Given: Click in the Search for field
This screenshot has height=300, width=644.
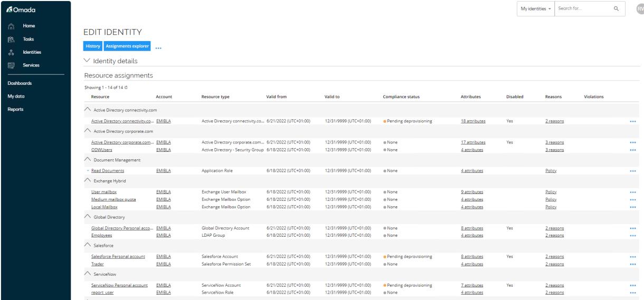Looking at the screenshot, I should pos(583,9).
